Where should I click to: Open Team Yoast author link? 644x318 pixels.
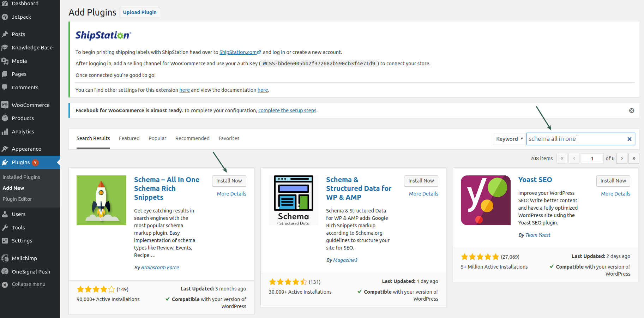(x=538, y=235)
